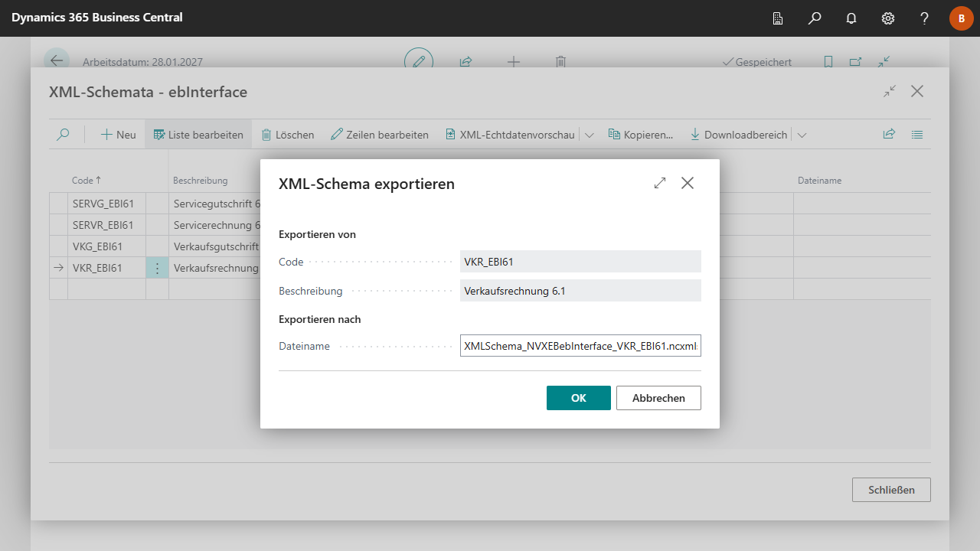Click Löschen in the toolbar

tap(288, 135)
